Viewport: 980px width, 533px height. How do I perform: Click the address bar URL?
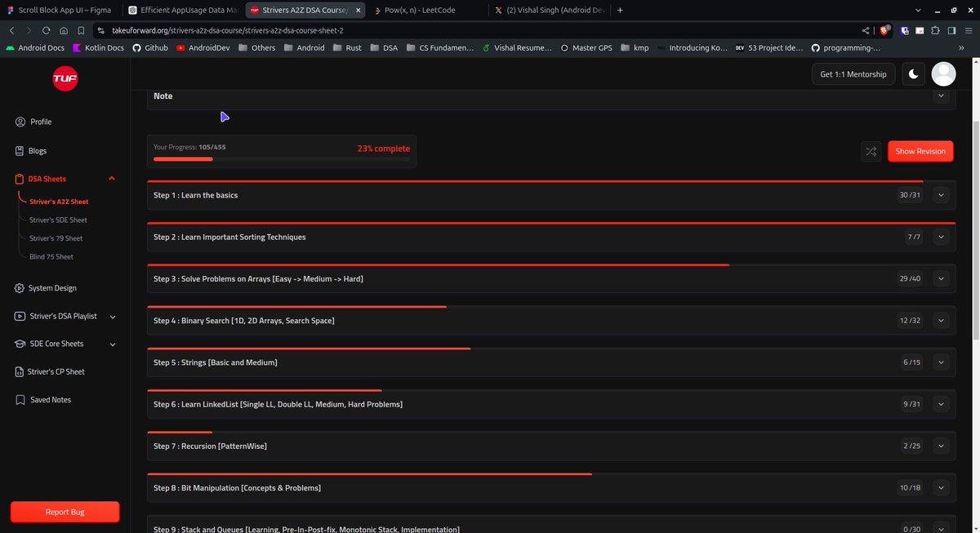pyautogui.click(x=228, y=30)
